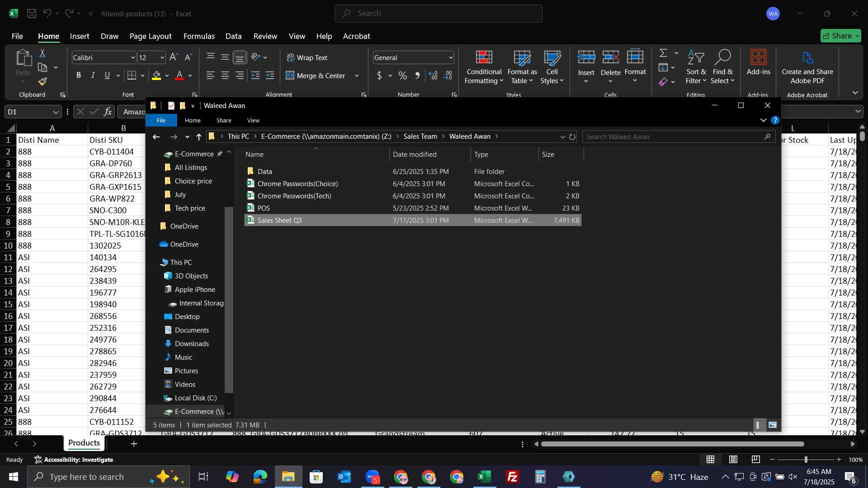This screenshot has width=868, height=488.
Task: Click Sales Team in the address breadcrumb
Action: click(420, 136)
